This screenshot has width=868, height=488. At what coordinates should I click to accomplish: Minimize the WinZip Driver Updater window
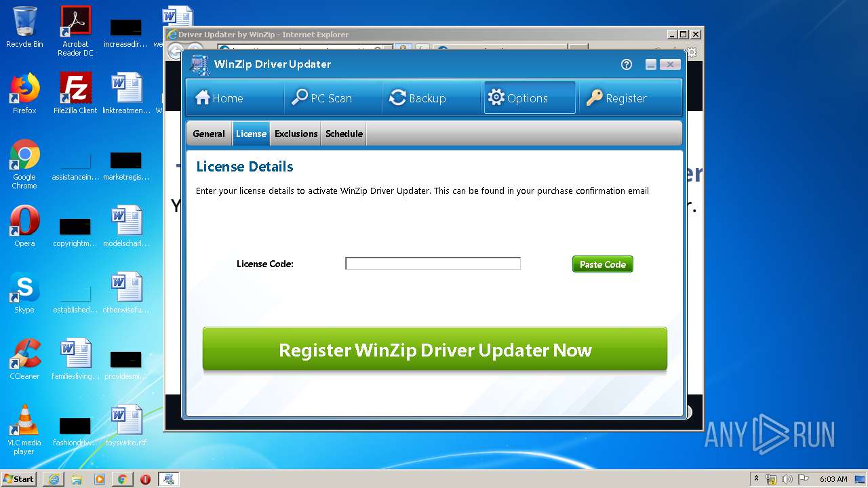(651, 64)
